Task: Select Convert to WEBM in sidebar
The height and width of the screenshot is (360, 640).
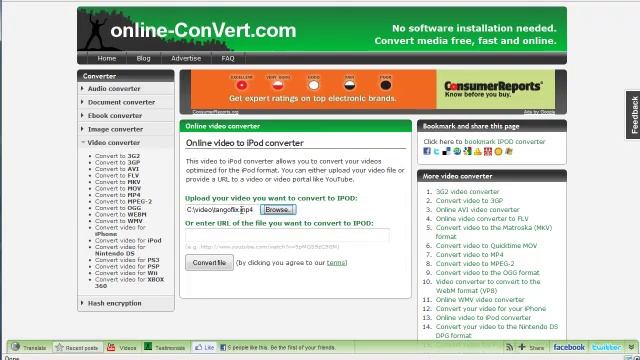Action: point(121,214)
